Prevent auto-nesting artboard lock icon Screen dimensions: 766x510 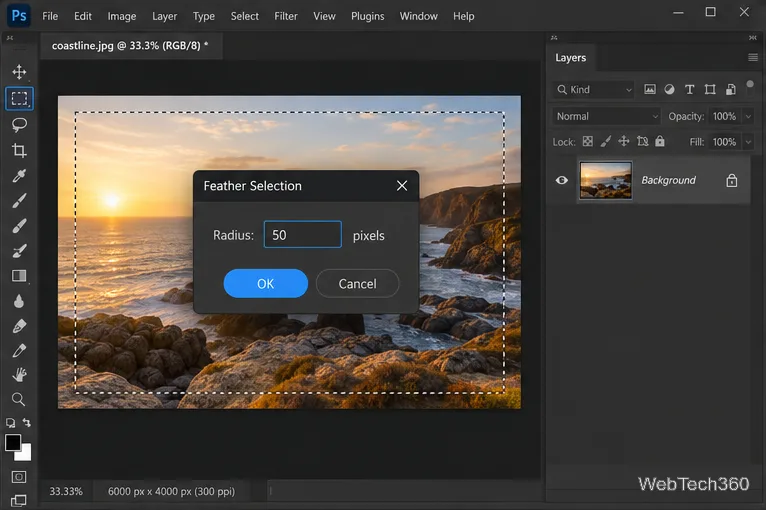tap(642, 141)
